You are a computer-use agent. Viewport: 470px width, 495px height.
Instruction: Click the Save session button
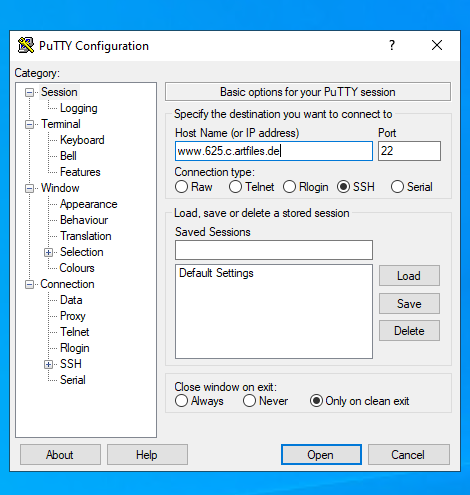click(x=409, y=304)
